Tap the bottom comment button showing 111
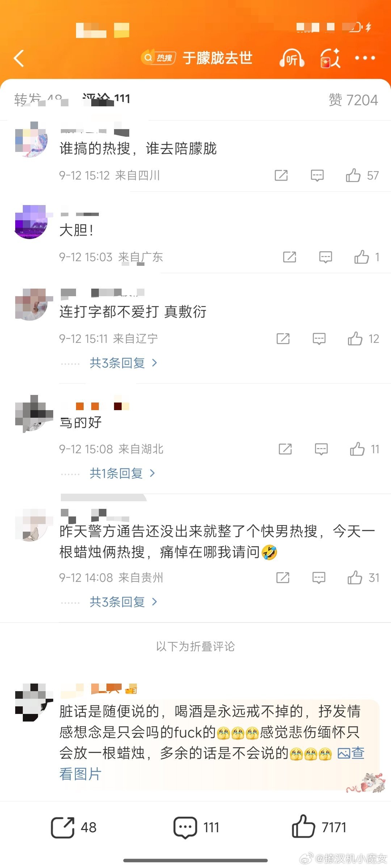Viewport: 391px width, 868px height. tap(196, 827)
